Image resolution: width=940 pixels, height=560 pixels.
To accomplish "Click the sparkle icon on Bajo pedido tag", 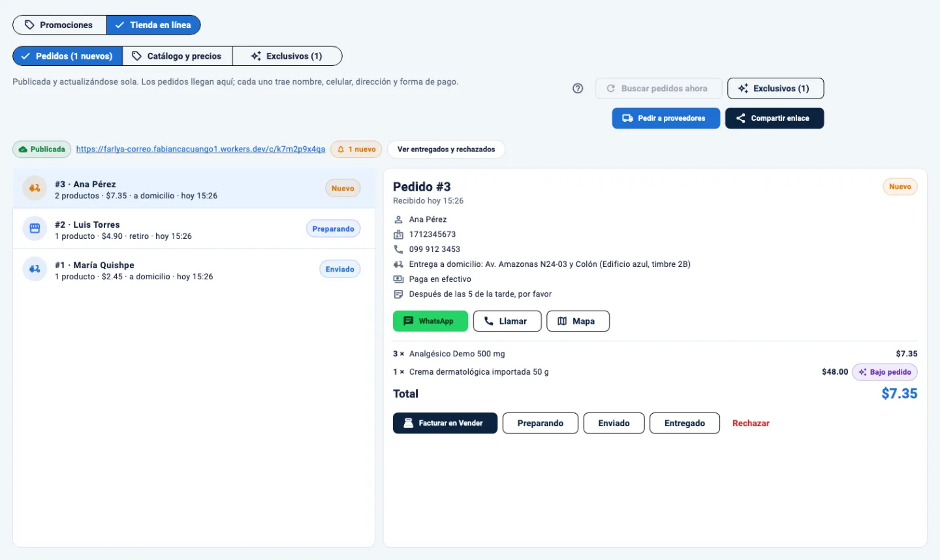I will (x=862, y=372).
